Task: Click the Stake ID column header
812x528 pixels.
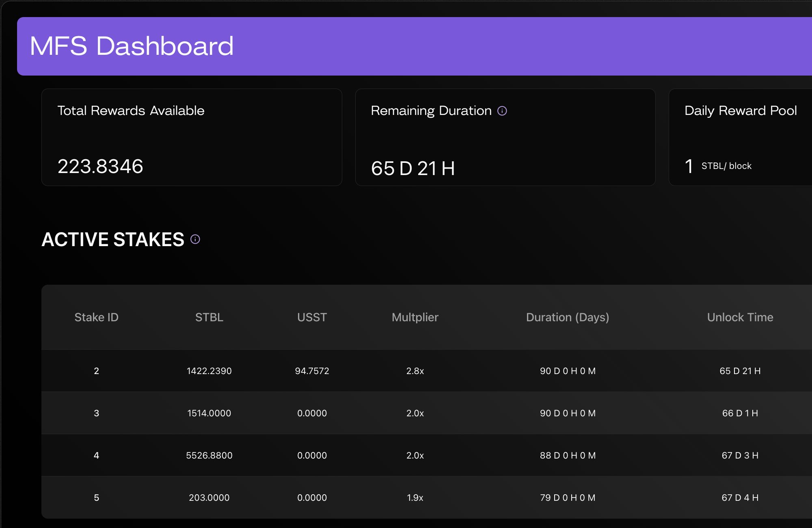Action: (96, 317)
